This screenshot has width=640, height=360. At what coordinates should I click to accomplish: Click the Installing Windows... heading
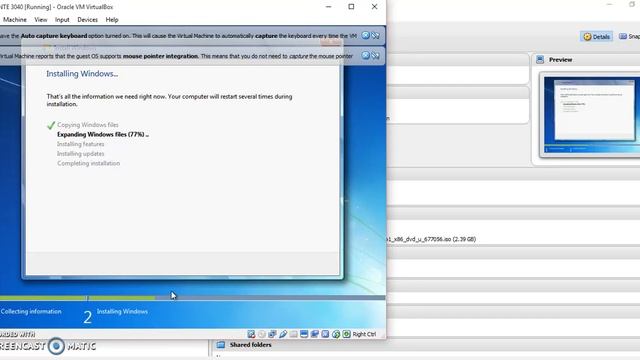(82, 74)
